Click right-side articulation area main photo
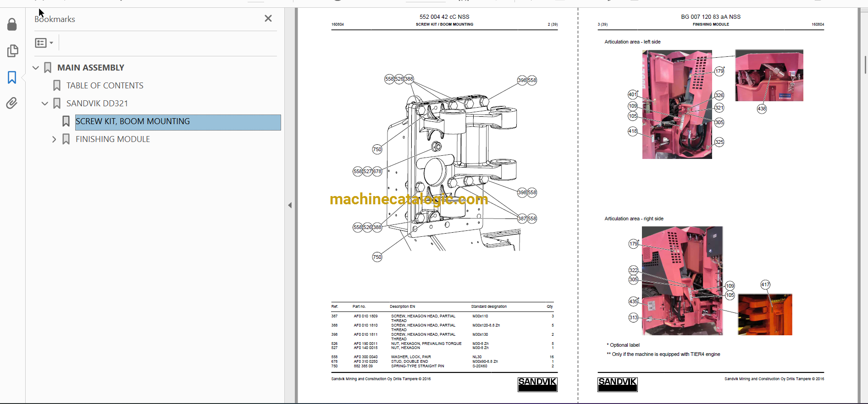This screenshot has width=868, height=404. tap(682, 281)
